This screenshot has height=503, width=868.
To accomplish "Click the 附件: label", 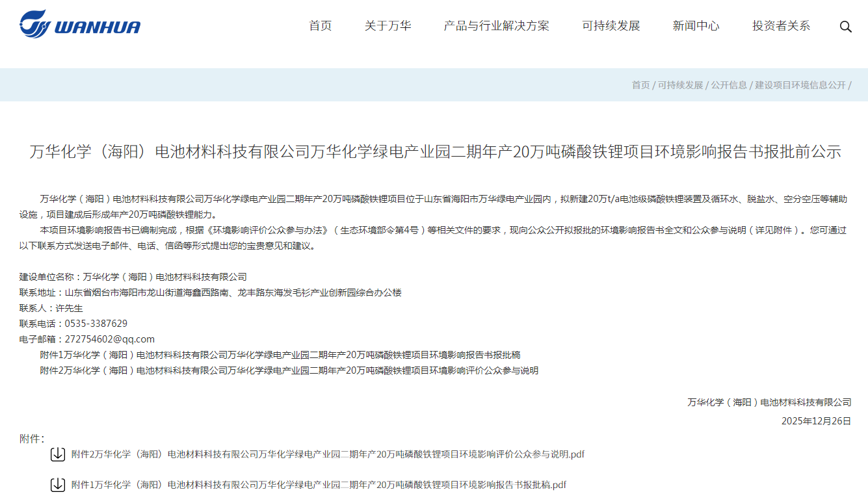I will 32,439.
